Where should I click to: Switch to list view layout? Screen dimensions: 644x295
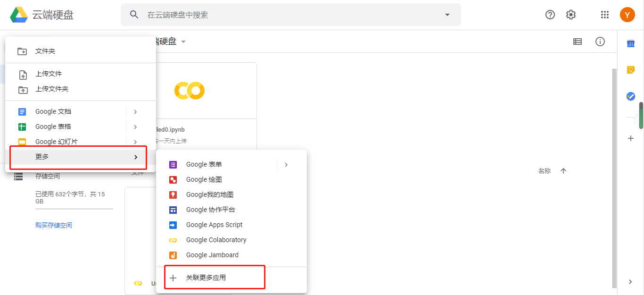[x=578, y=42]
